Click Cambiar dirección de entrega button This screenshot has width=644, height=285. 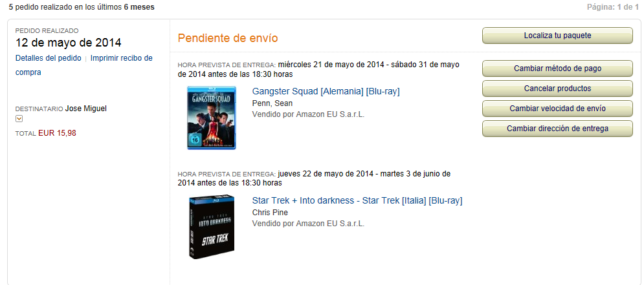tap(557, 129)
